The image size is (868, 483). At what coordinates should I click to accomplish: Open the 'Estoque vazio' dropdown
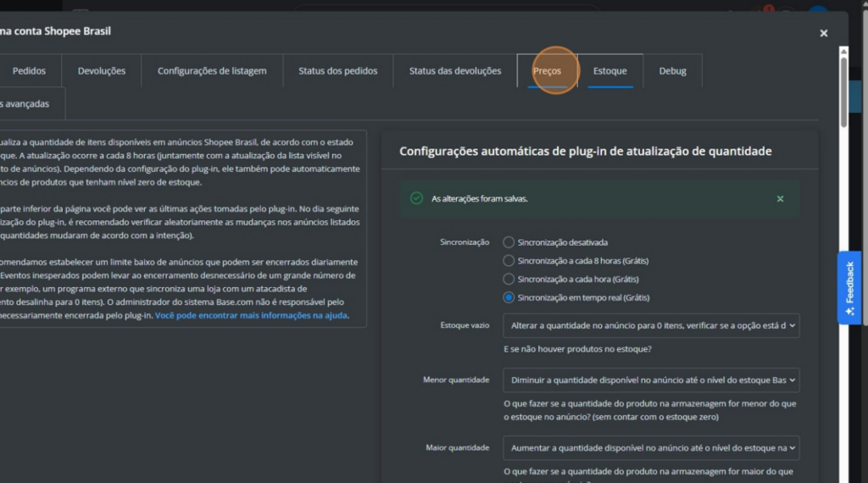650,325
